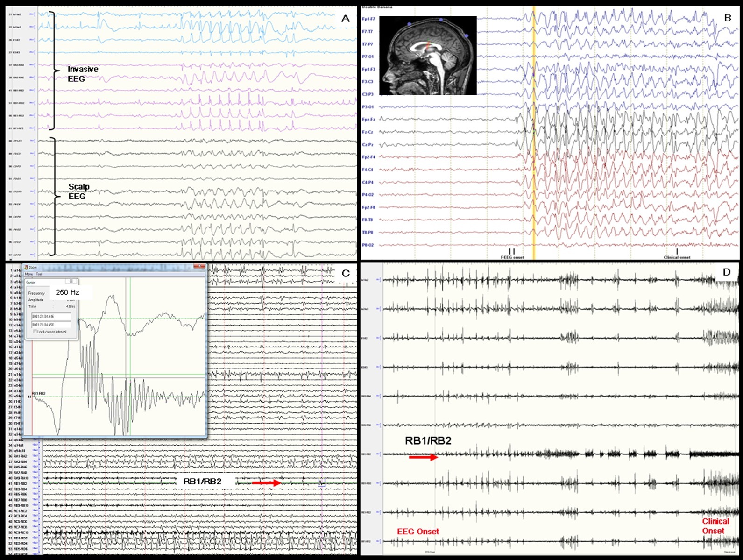Image resolution: width=743 pixels, height=560 pixels.
Task: Click the red Clinical Onset label in panel D
Action: click(715, 526)
